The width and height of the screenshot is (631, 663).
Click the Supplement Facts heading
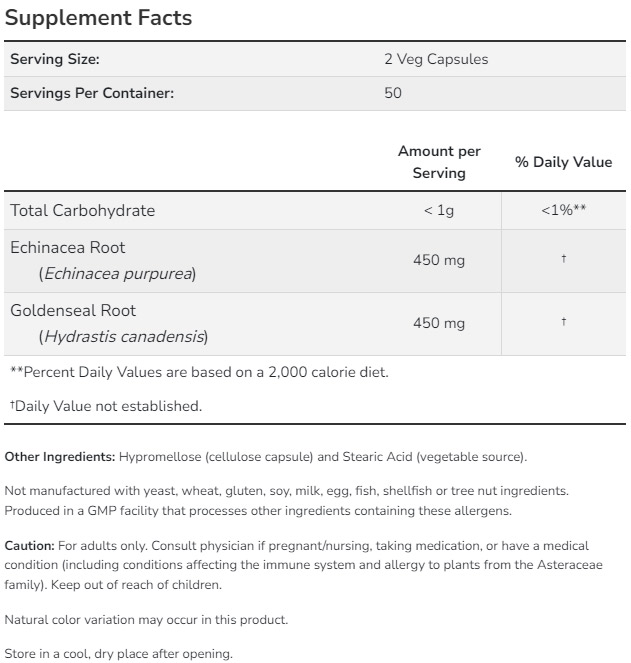[x=98, y=18]
